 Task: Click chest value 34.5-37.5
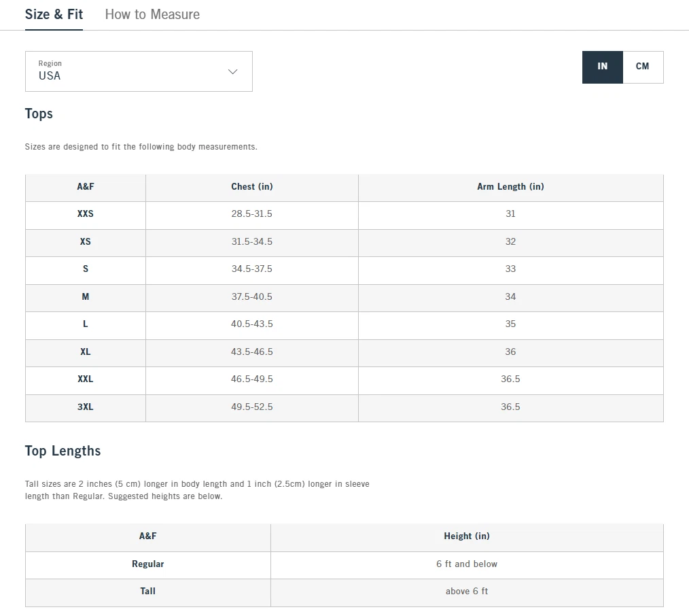click(252, 269)
